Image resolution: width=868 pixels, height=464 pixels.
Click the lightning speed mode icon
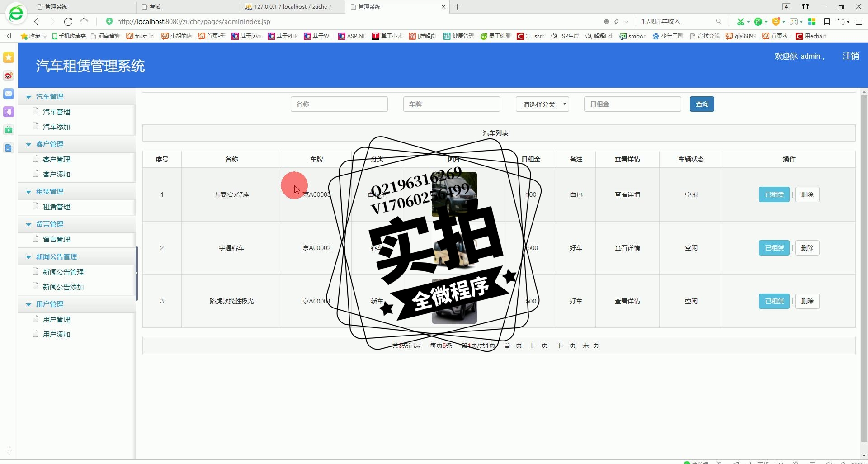click(616, 21)
